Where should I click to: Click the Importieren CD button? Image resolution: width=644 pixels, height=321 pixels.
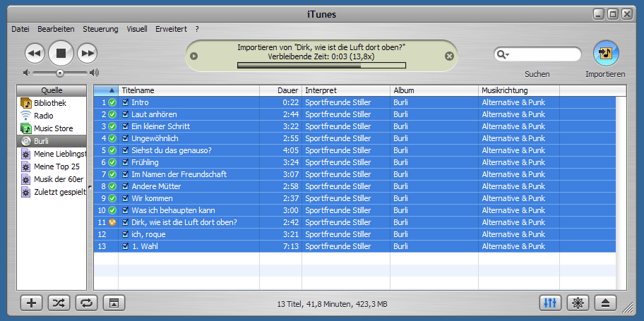(x=606, y=54)
